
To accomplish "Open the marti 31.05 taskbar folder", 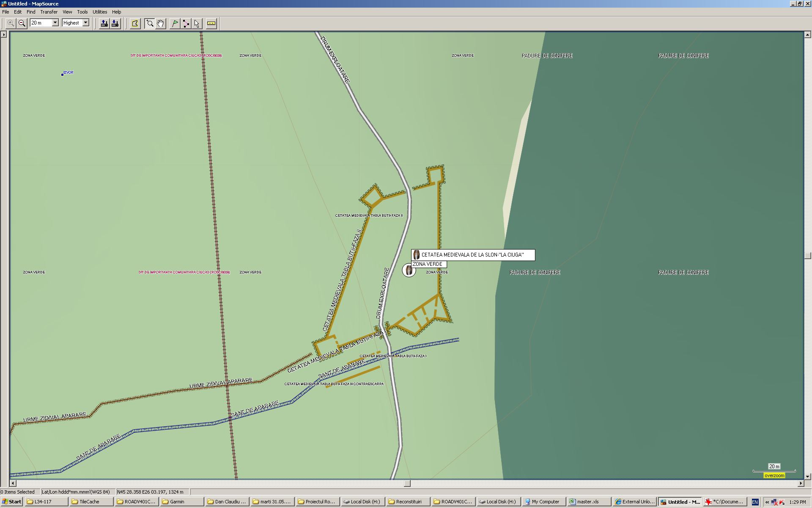I will (x=272, y=502).
